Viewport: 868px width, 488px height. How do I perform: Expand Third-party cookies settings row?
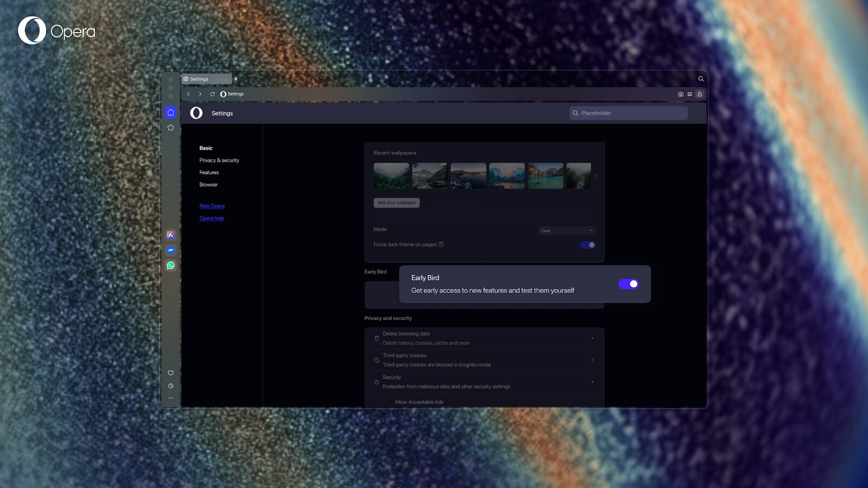click(x=484, y=360)
